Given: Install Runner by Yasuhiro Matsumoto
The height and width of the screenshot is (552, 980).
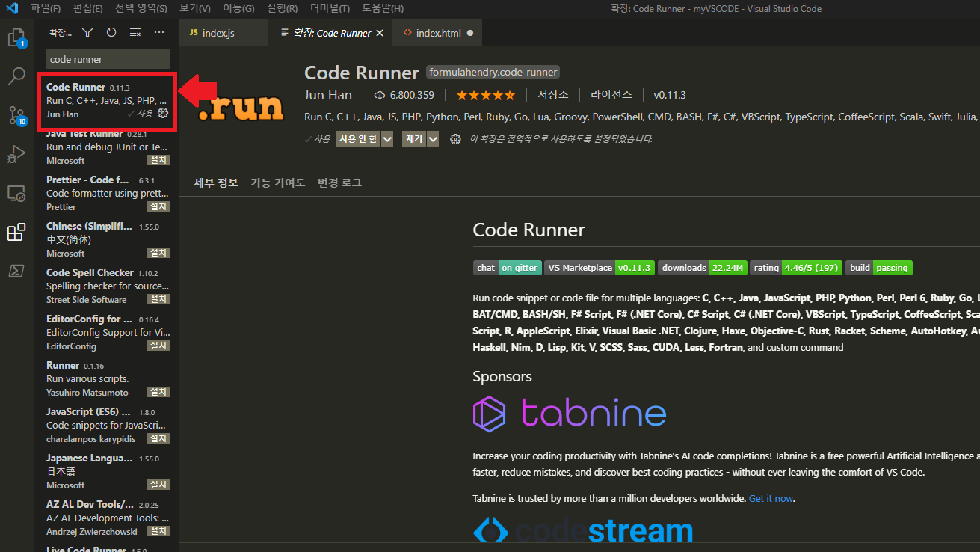Looking at the screenshot, I should [158, 393].
